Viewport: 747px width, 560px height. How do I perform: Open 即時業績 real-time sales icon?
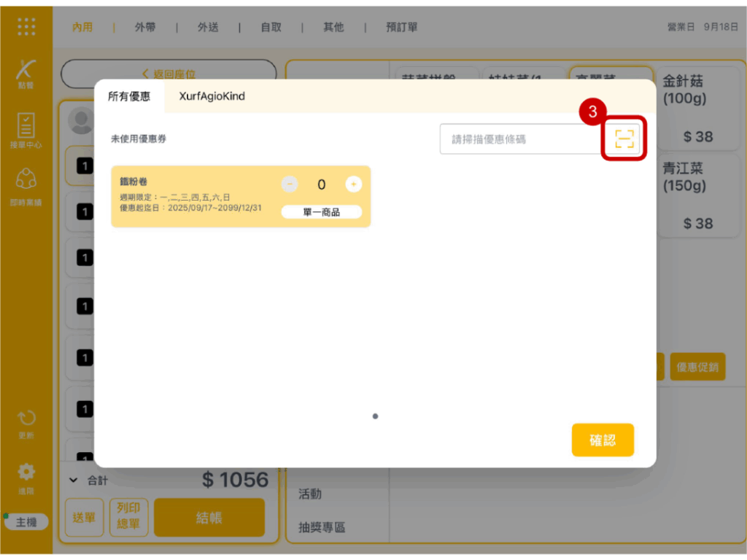[26, 187]
